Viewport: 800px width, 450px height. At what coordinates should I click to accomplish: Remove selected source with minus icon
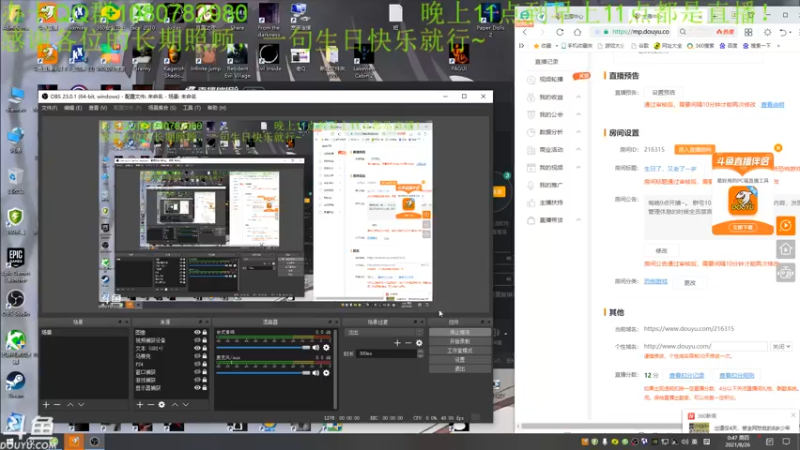click(151, 405)
